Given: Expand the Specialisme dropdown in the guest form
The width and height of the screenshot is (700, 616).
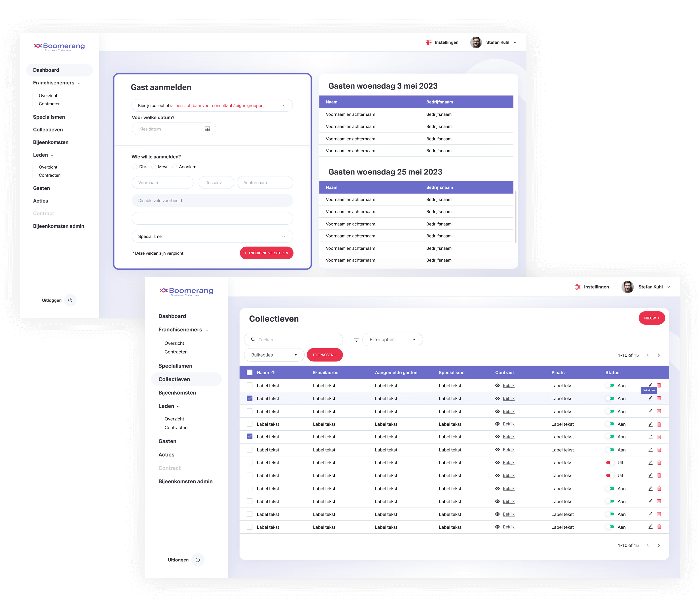Looking at the screenshot, I should point(212,236).
